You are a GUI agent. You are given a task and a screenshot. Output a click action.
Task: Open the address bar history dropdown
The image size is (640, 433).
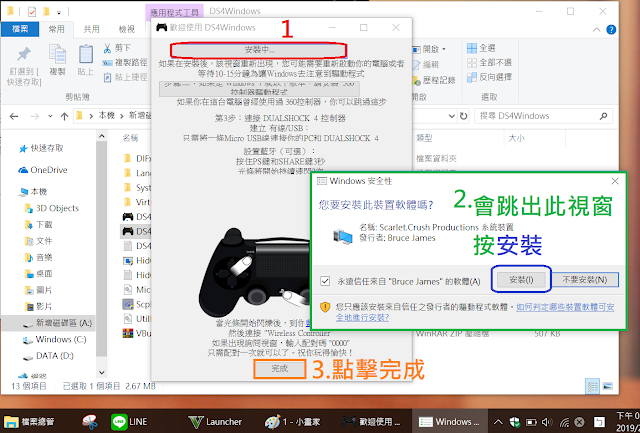tap(452, 116)
